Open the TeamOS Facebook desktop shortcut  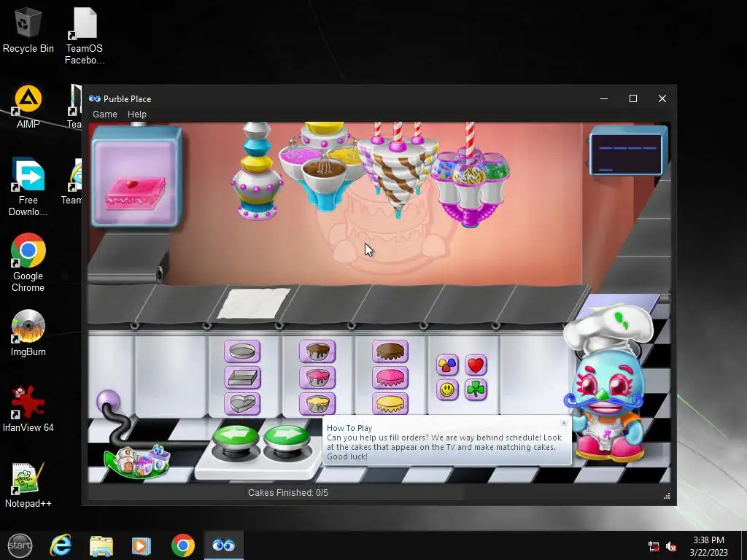pyautogui.click(x=85, y=36)
